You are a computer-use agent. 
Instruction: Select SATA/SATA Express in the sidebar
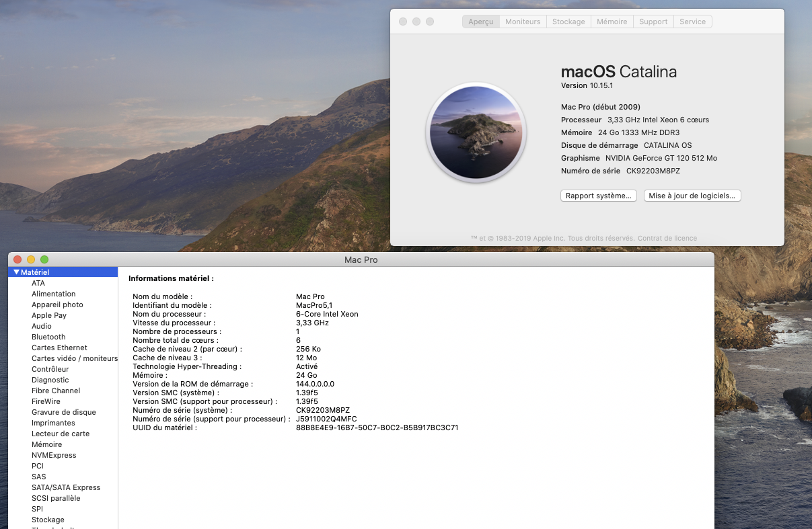[x=66, y=487]
